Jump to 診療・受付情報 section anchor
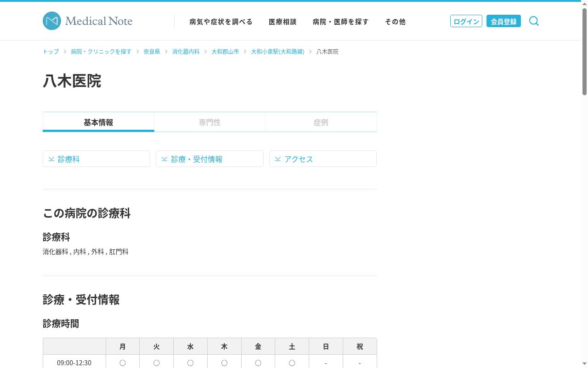This screenshot has height=368, width=588. coord(209,159)
